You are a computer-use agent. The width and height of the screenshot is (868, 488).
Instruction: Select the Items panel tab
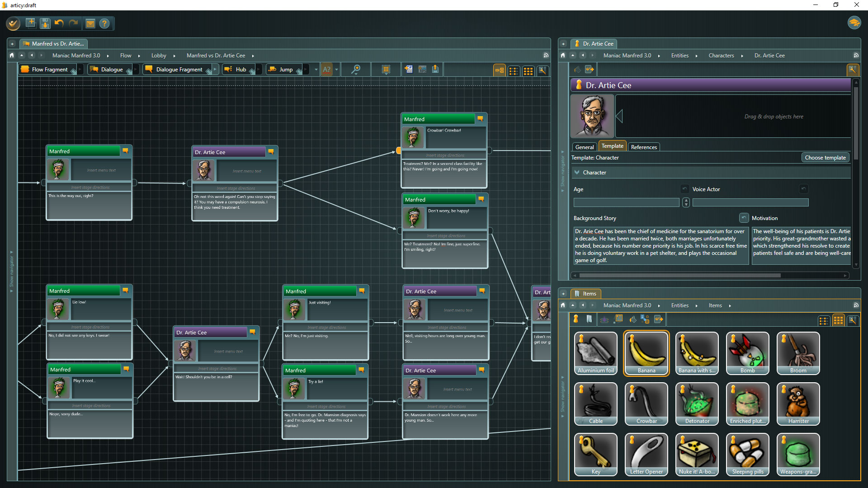coord(585,294)
